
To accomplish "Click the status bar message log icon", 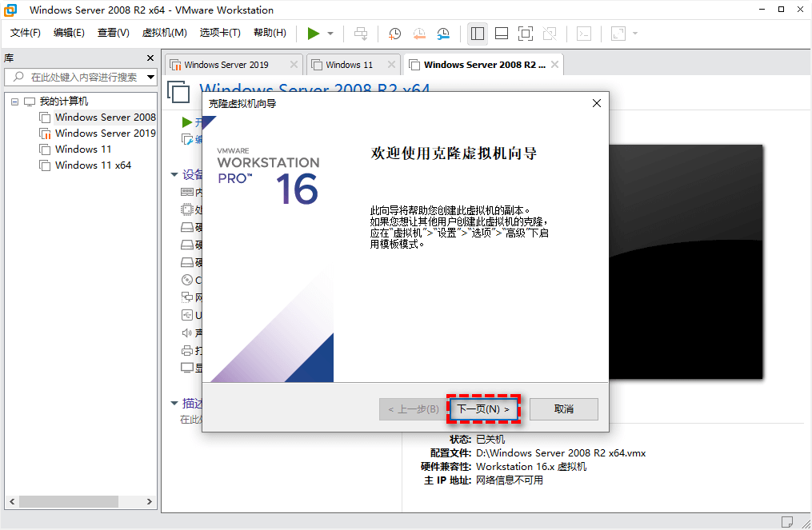I will pyautogui.click(x=786, y=522).
